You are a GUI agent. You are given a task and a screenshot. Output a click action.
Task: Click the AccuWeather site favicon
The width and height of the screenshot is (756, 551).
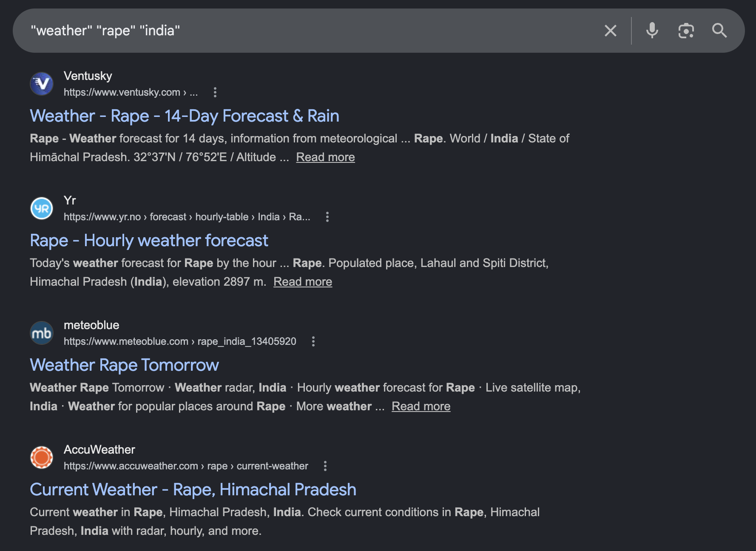[42, 457]
